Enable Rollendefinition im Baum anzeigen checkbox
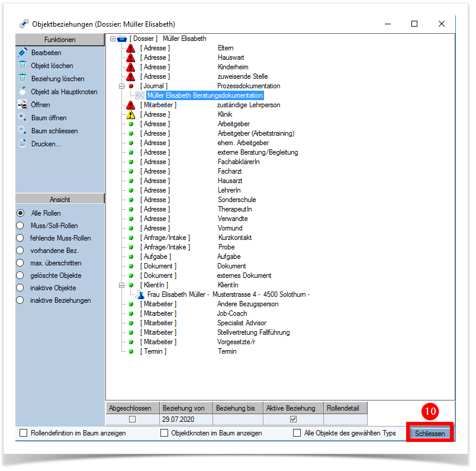The width and height of the screenshot is (476, 471). [23, 432]
